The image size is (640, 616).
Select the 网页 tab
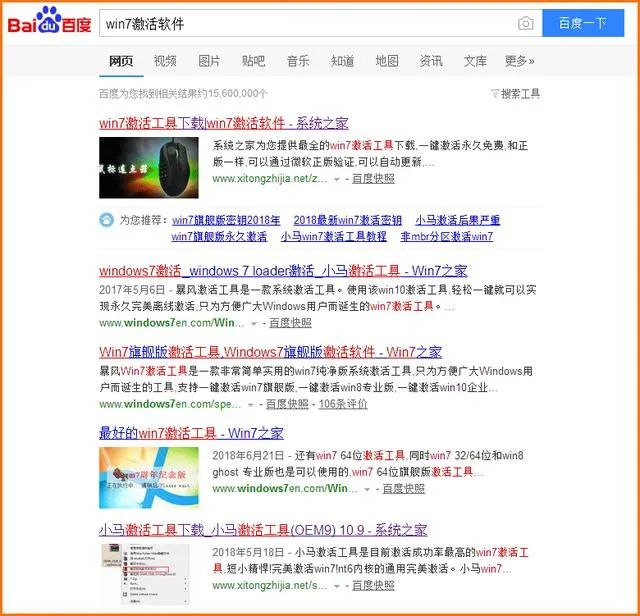click(x=121, y=61)
